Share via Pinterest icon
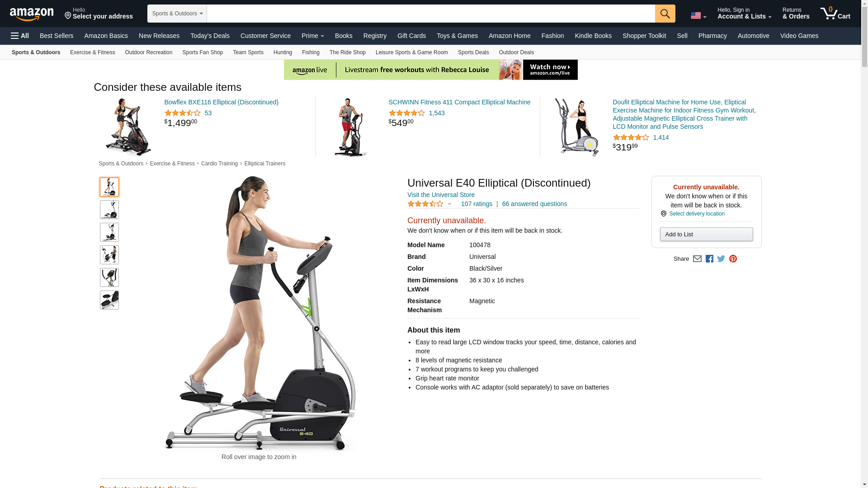Viewport: 868px width, 488px height. pos(733,259)
